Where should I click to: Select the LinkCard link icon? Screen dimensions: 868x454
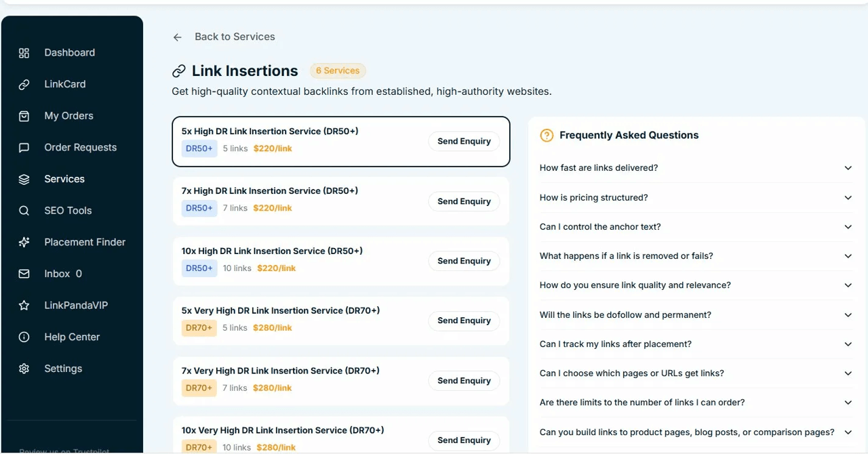click(x=24, y=84)
